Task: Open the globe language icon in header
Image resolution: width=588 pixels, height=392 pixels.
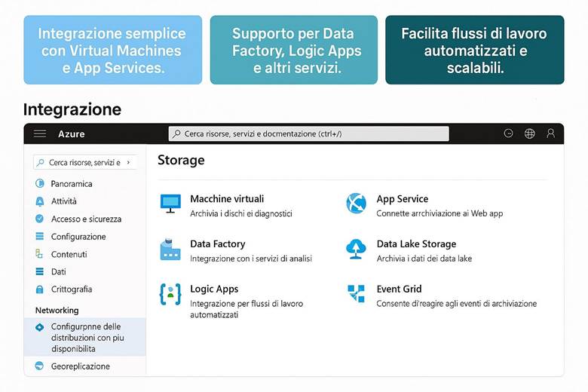Action: click(x=530, y=133)
